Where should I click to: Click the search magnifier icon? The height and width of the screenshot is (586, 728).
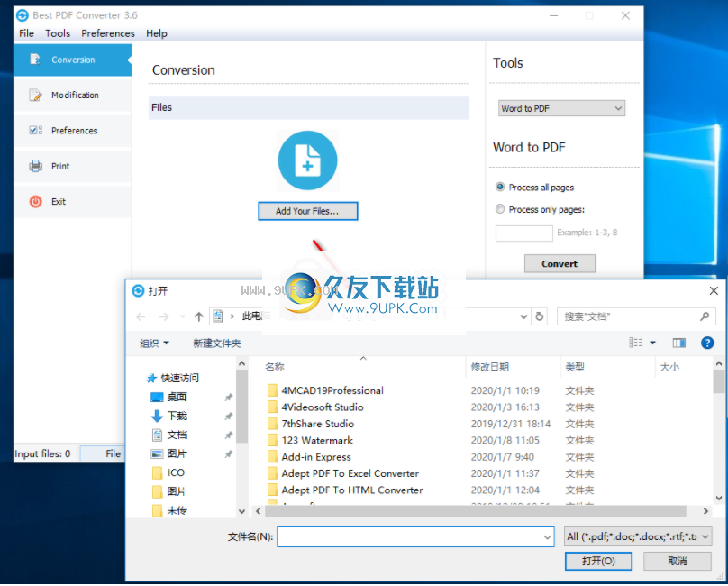coord(705,316)
